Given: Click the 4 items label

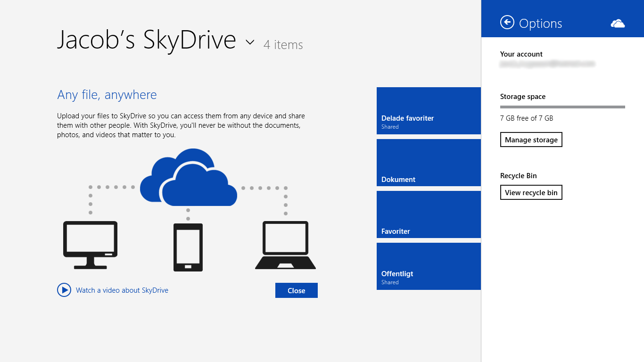Looking at the screenshot, I should click(x=283, y=45).
